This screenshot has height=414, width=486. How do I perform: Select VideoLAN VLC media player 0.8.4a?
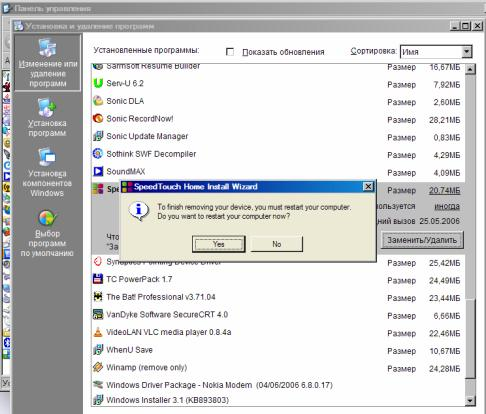coord(278,332)
